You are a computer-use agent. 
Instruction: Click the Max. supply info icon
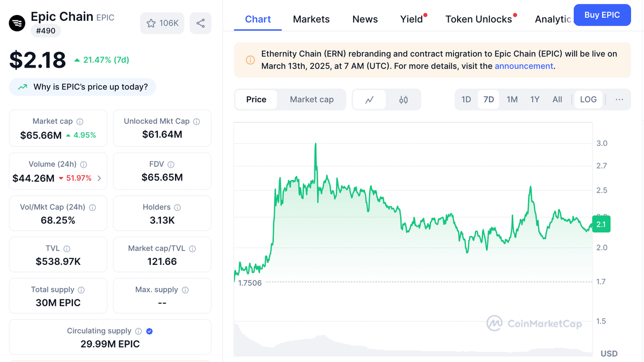pyautogui.click(x=185, y=290)
